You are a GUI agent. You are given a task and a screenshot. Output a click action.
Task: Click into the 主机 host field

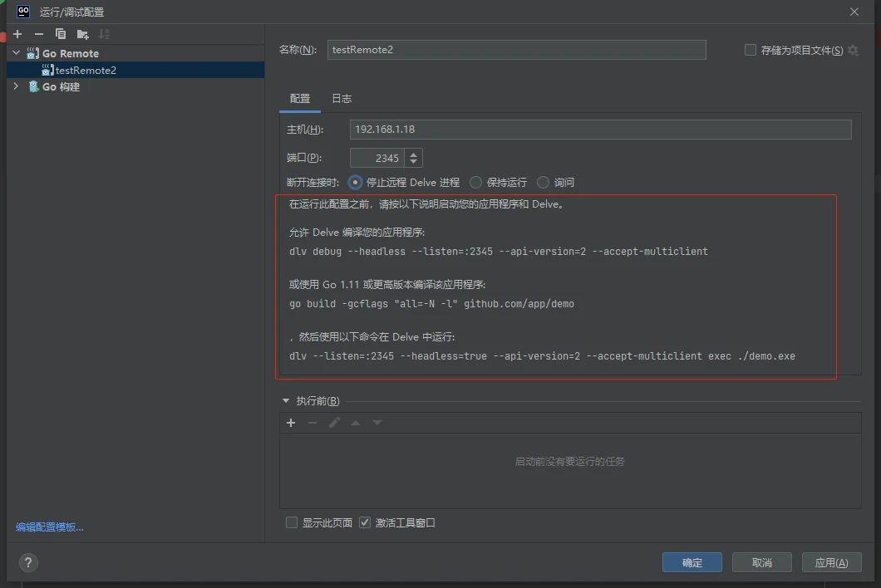[600, 130]
